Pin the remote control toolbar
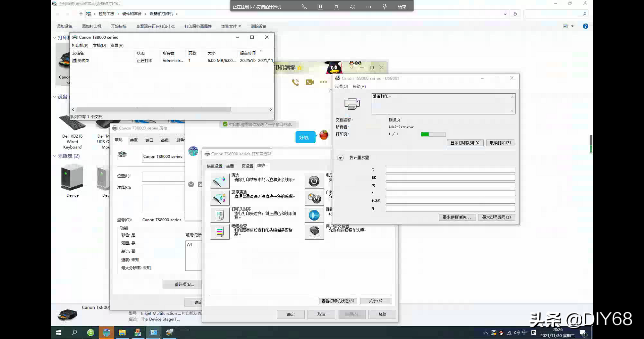This screenshot has width=644, height=339. click(385, 7)
